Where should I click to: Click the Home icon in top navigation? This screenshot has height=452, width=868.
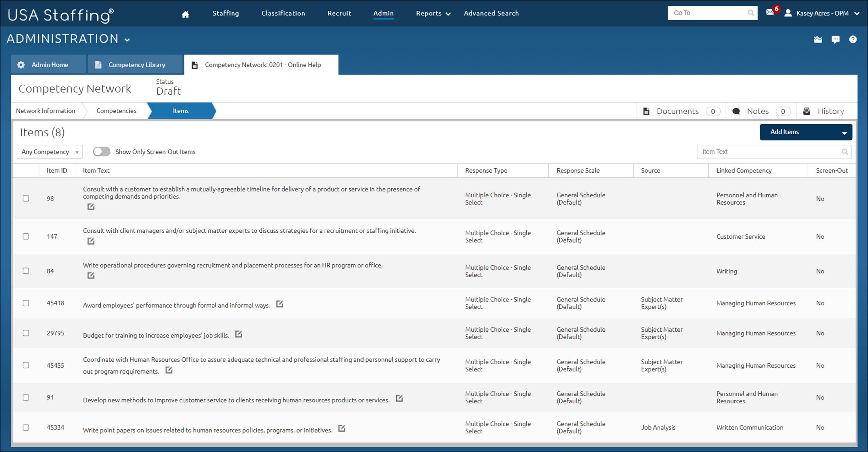185,14
